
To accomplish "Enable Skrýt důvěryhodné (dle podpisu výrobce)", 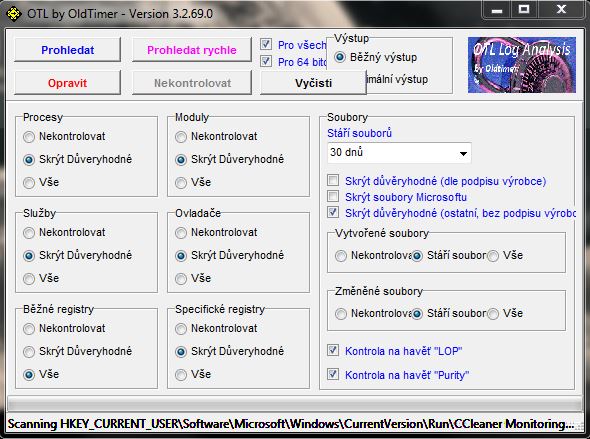I will [x=333, y=180].
